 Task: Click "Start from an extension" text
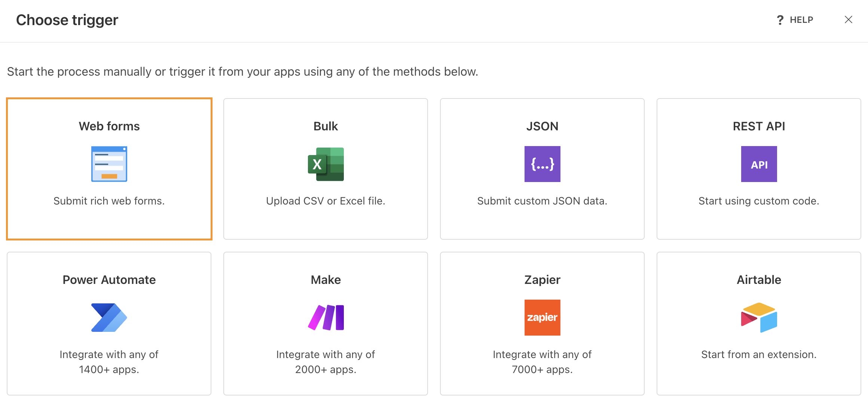[x=759, y=355]
